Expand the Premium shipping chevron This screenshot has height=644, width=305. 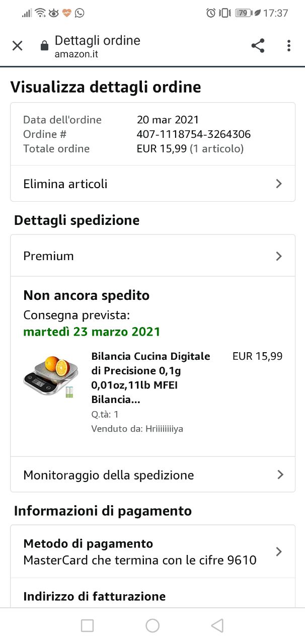pos(279,256)
